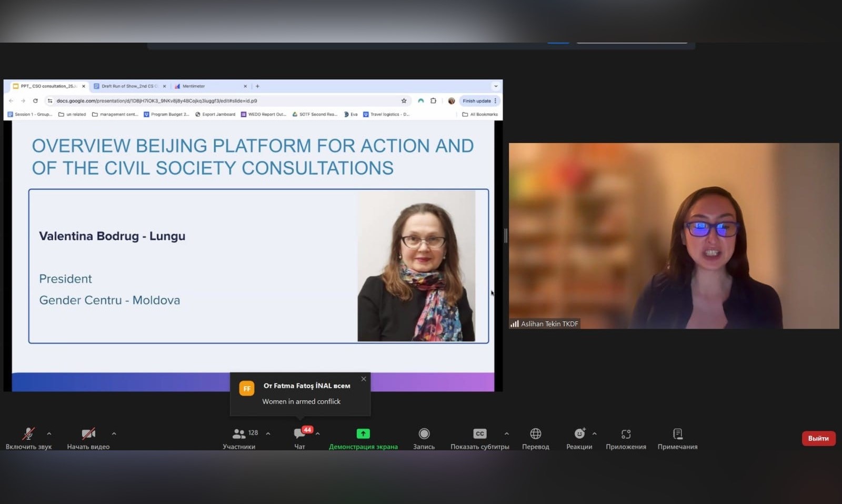Click the Finish update browser button
The width and height of the screenshot is (842, 504).
click(477, 101)
